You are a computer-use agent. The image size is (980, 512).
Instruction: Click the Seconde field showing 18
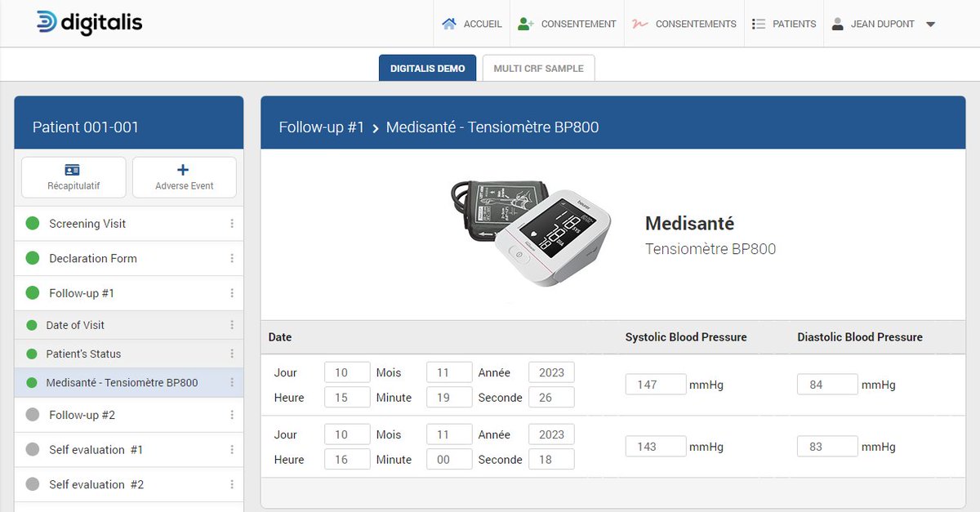click(551, 460)
